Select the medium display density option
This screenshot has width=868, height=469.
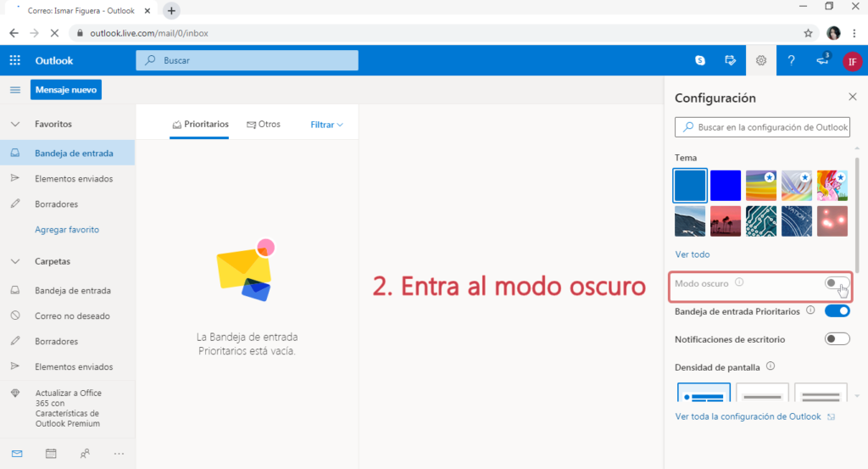coord(762,393)
